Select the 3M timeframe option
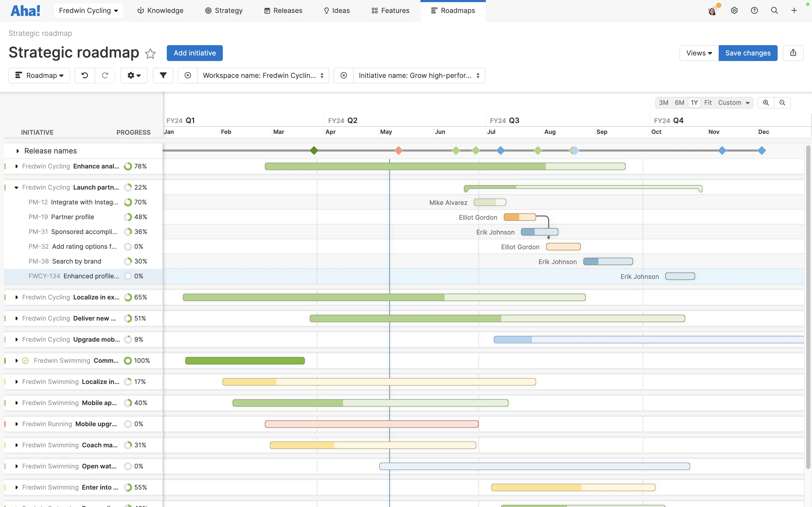 tap(663, 103)
